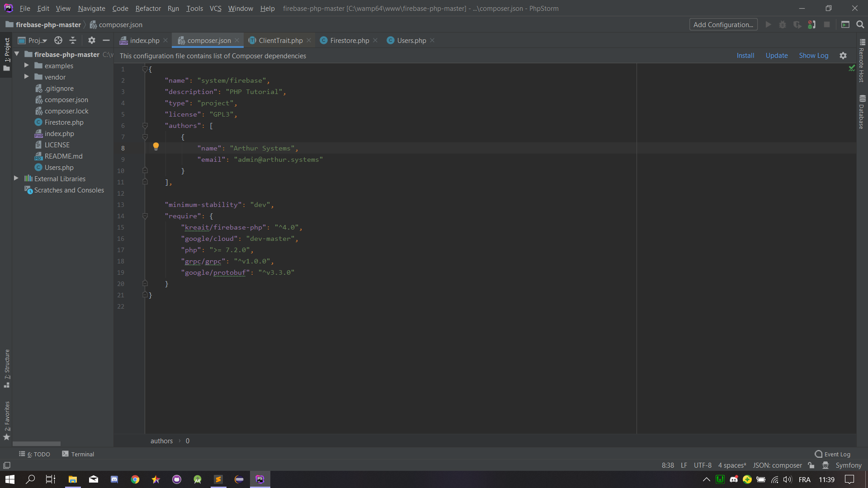Open the Database tool window
The height and width of the screenshot is (488, 868).
pyautogui.click(x=863, y=112)
